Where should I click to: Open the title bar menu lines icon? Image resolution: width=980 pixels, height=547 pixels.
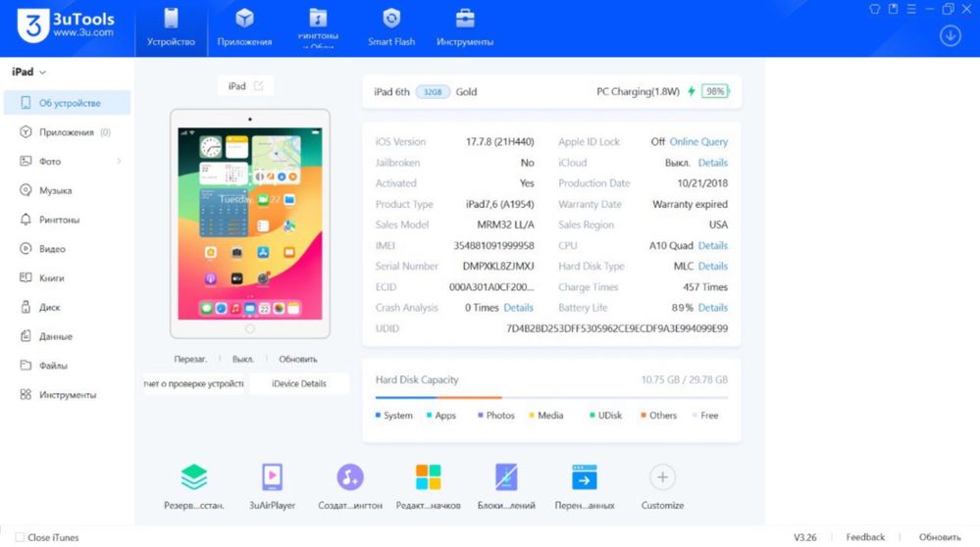click(911, 9)
